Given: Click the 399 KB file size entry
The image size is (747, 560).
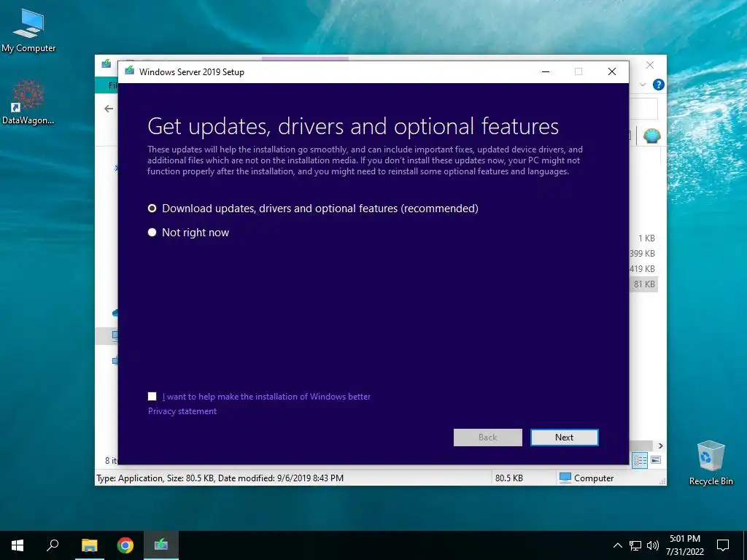Looking at the screenshot, I should [642, 253].
